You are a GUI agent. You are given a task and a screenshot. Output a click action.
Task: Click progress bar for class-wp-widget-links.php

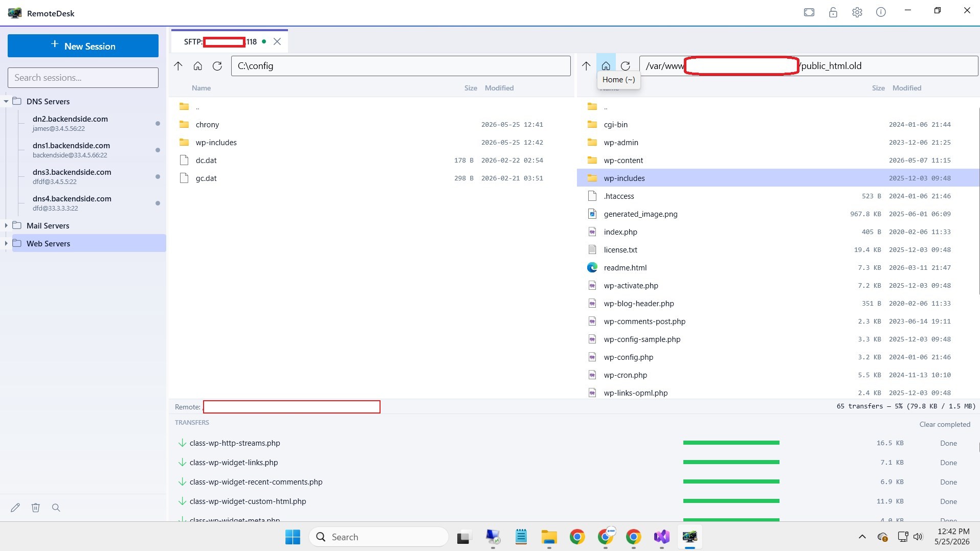731,462
